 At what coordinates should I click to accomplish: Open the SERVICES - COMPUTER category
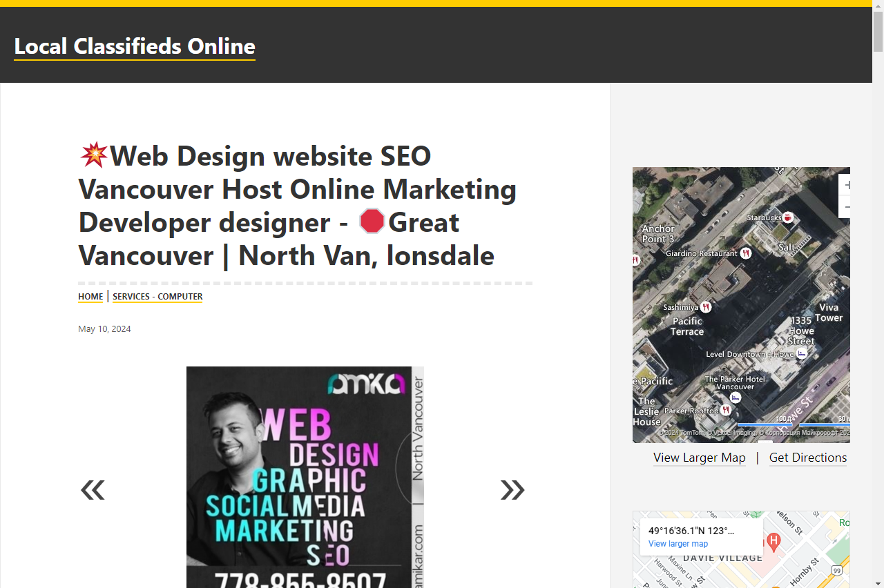click(157, 297)
